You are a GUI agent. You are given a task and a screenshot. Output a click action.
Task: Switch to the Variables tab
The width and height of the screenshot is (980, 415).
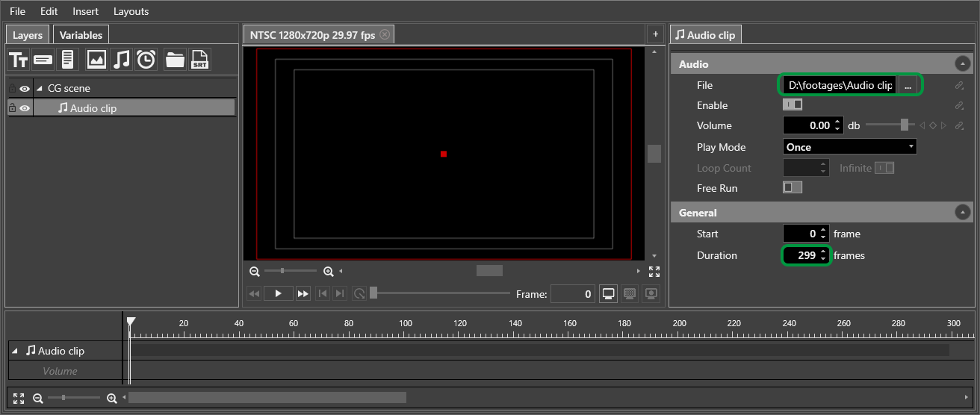tap(81, 35)
